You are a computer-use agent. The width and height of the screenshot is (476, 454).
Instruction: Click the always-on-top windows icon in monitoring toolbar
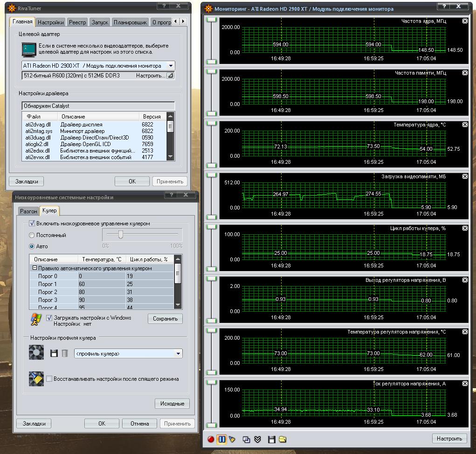click(246, 440)
